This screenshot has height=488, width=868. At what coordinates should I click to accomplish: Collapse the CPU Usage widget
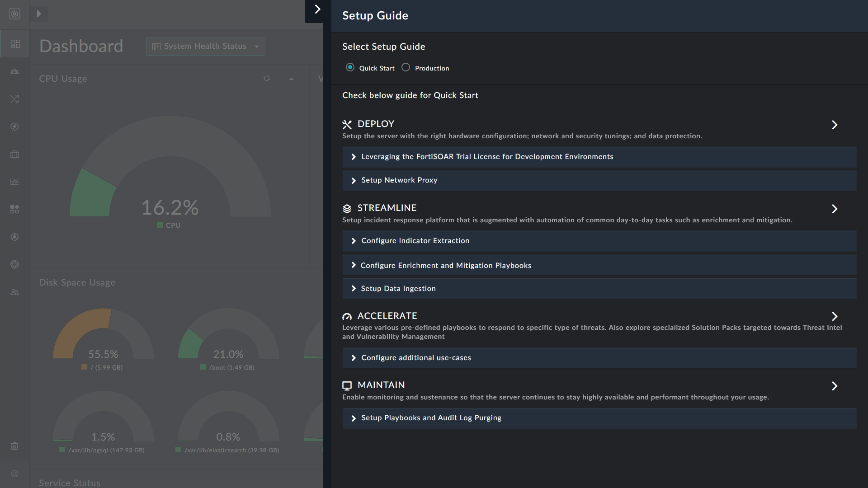[x=292, y=78]
